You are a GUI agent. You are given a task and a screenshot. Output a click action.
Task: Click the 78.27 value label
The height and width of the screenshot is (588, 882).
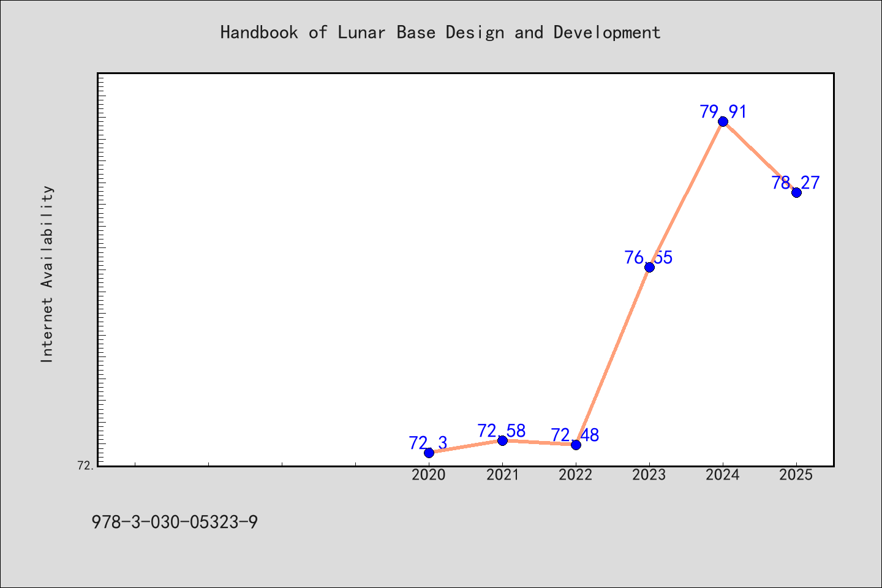click(x=796, y=183)
